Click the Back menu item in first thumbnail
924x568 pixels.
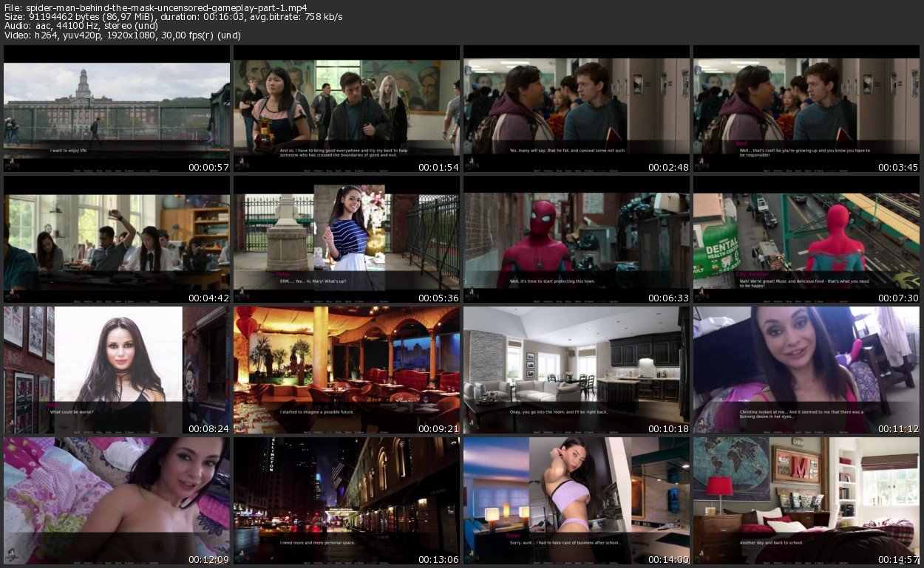point(77,171)
